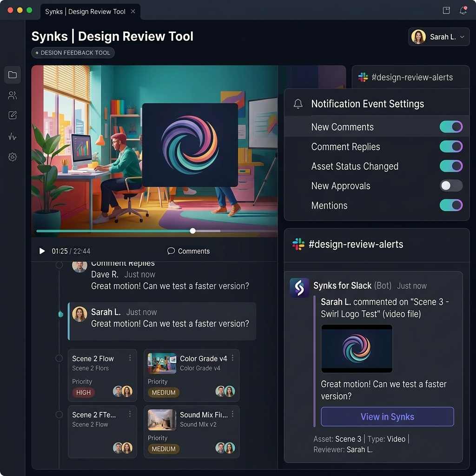The image size is (476, 476).
Task: Switch off the Mentions toggle
Action: tap(451, 205)
